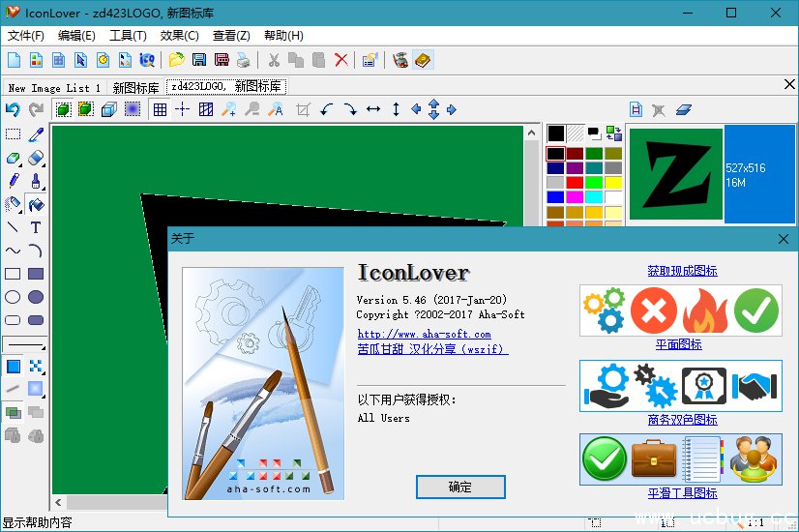Delete using the red X toolbar icon
Viewport: 799px width, 532px height.
[x=341, y=60]
